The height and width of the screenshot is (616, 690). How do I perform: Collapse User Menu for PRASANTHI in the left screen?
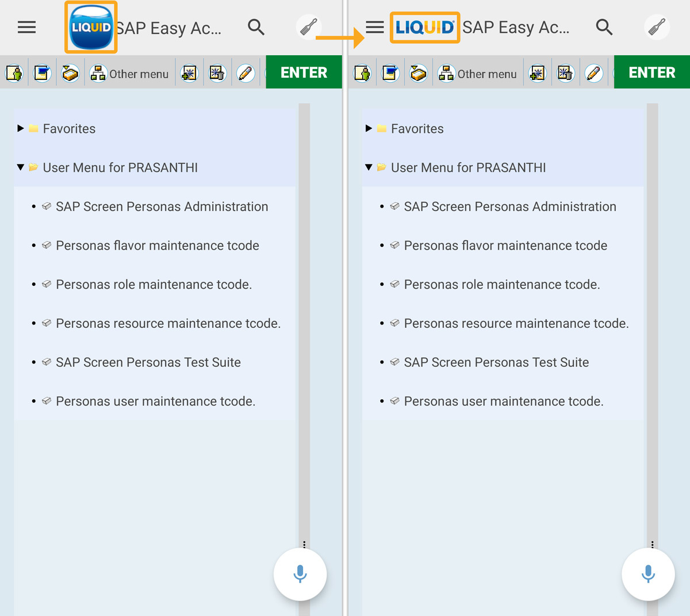(x=21, y=167)
